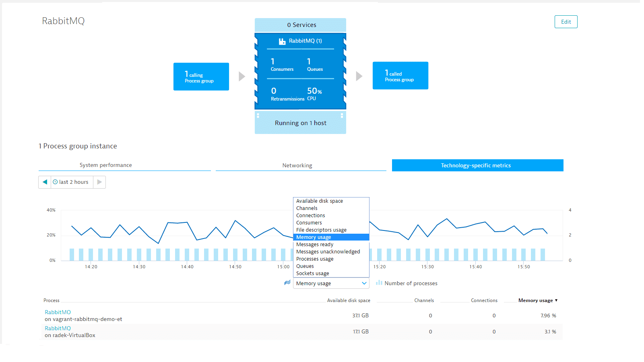This screenshot has height=362, width=644.
Task: Click the 1 Consumers metric in tile
Action: click(282, 65)
